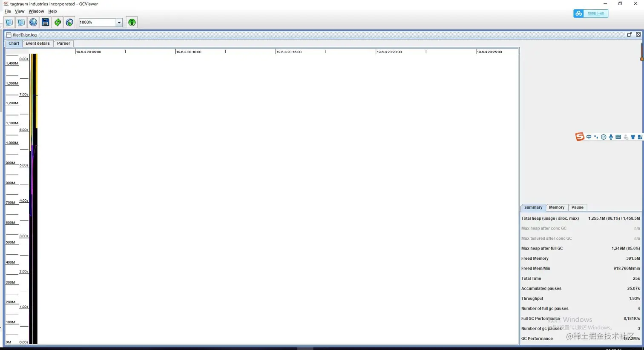Maximize the gc.log internal frame
Viewport: 644px width, 350px height.
(629, 34)
